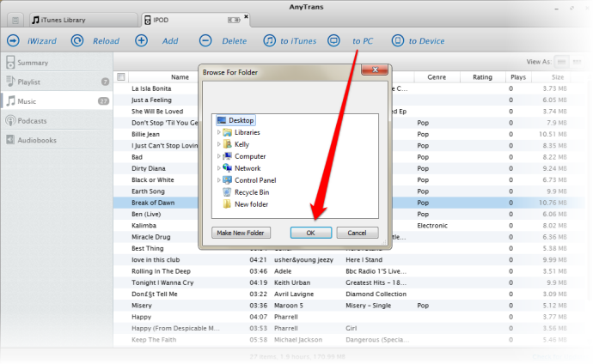The height and width of the screenshot is (364, 593).
Task: Select the song Tonight I Wanna Cry
Action: pyautogui.click(x=162, y=282)
